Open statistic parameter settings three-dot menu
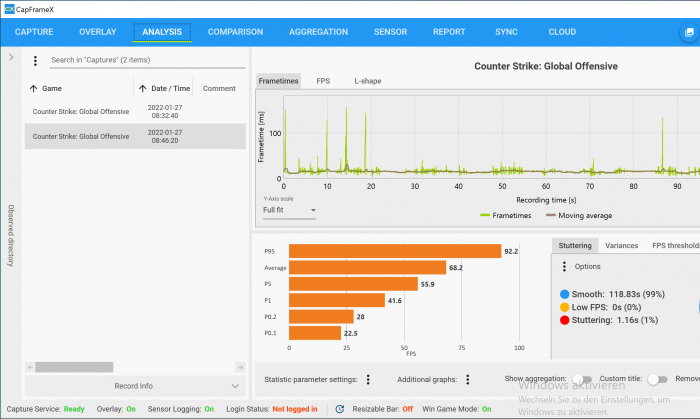This screenshot has height=419, width=700. tap(368, 380)
